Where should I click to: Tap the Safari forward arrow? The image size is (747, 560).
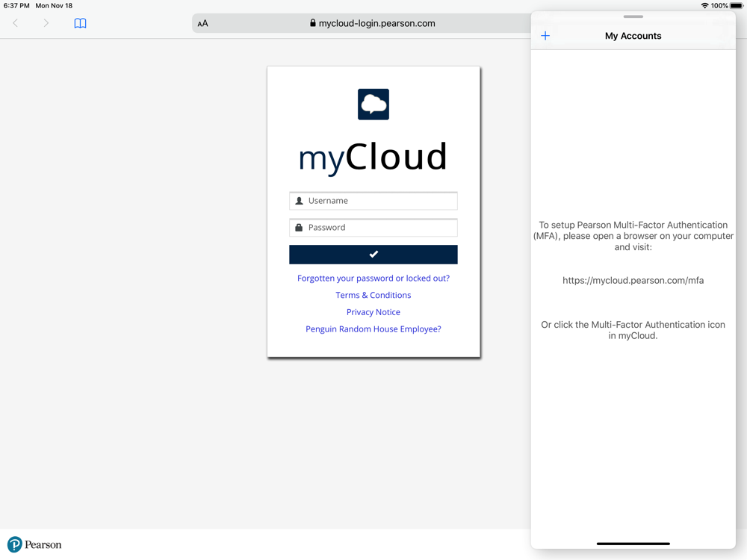click(x=46, y=23)
